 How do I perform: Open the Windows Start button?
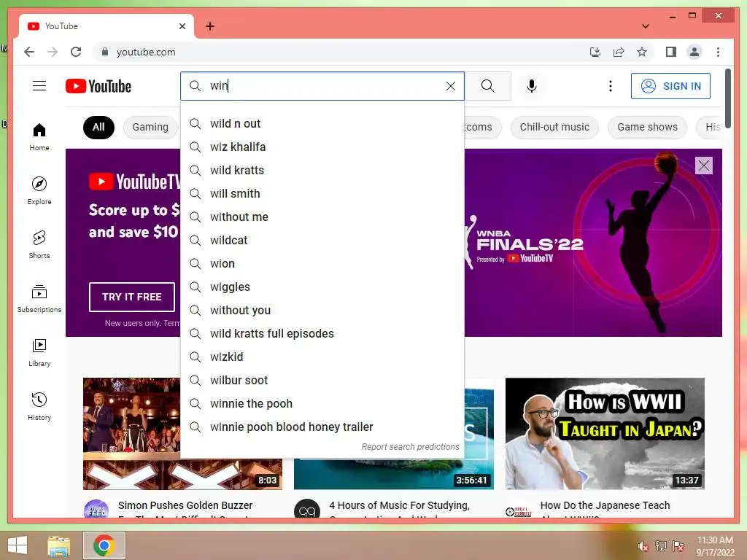18,545
